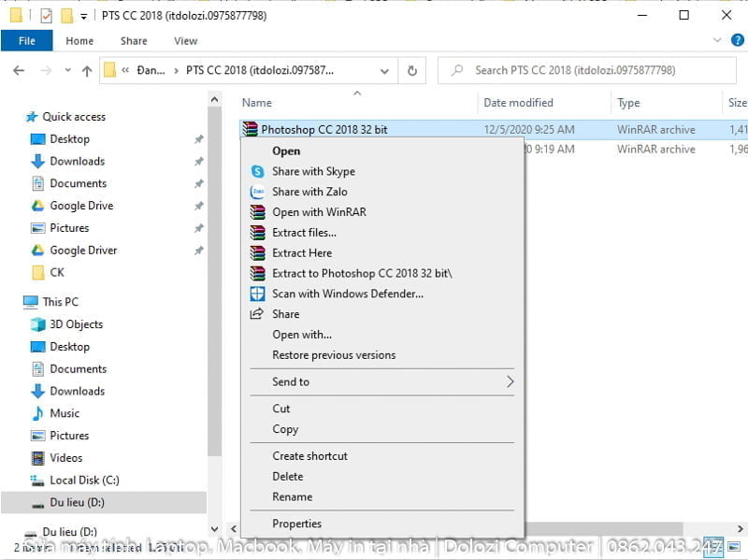Click the Up directory arrow
This screenshot has height=560, width=748.
(87, 70)
